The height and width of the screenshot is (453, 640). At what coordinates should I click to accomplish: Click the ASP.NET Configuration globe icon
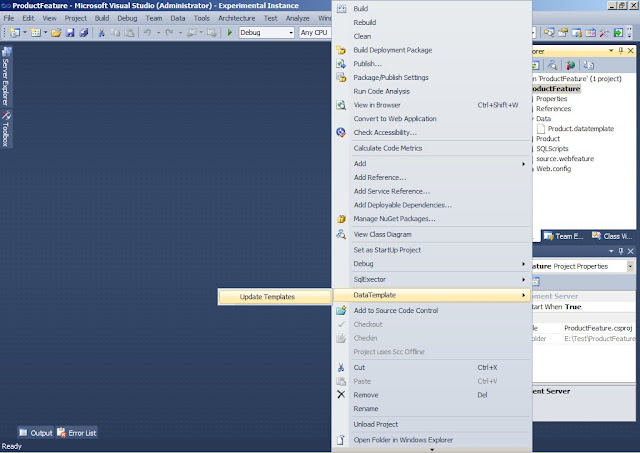tap(570, 65)
